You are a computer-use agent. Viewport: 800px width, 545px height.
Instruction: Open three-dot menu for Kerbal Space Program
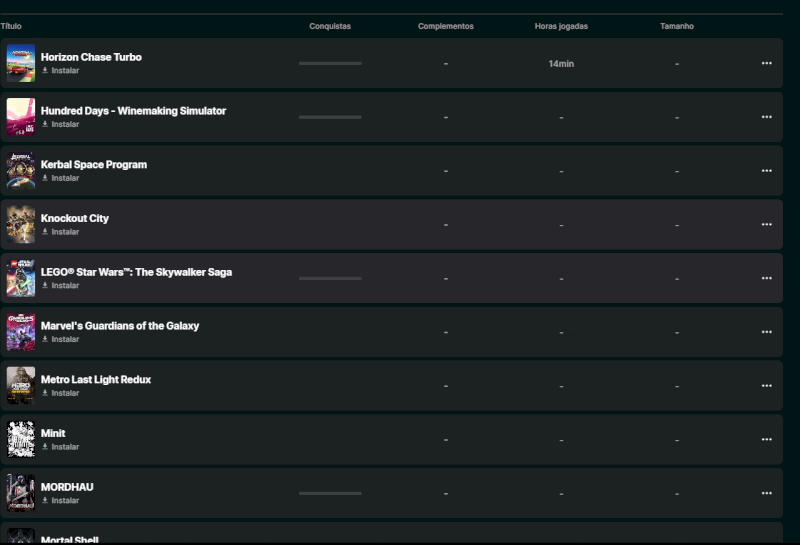click(x=766, y=171)
